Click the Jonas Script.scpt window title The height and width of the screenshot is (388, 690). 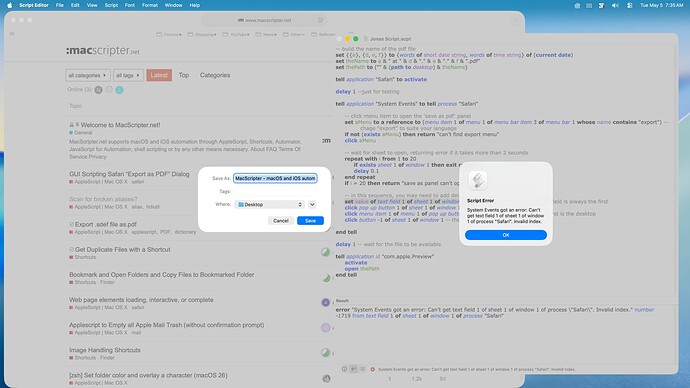point(390,39)
